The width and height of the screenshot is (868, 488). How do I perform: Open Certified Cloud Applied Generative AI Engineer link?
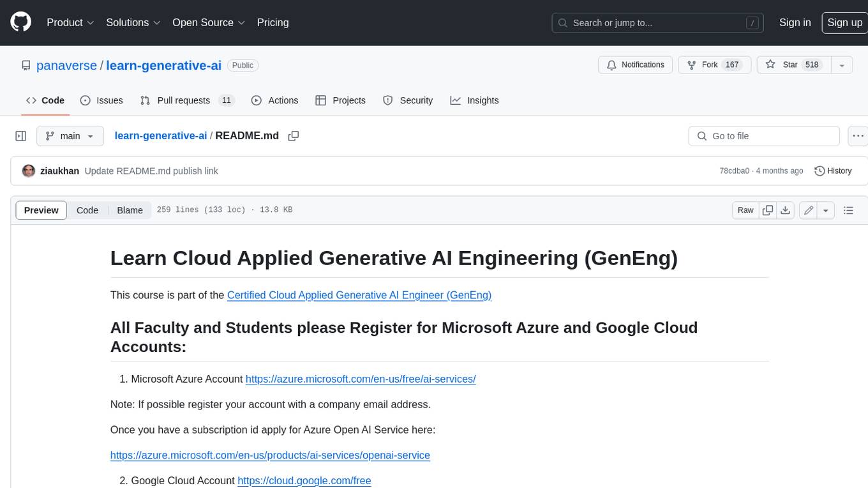coord(359,295)
